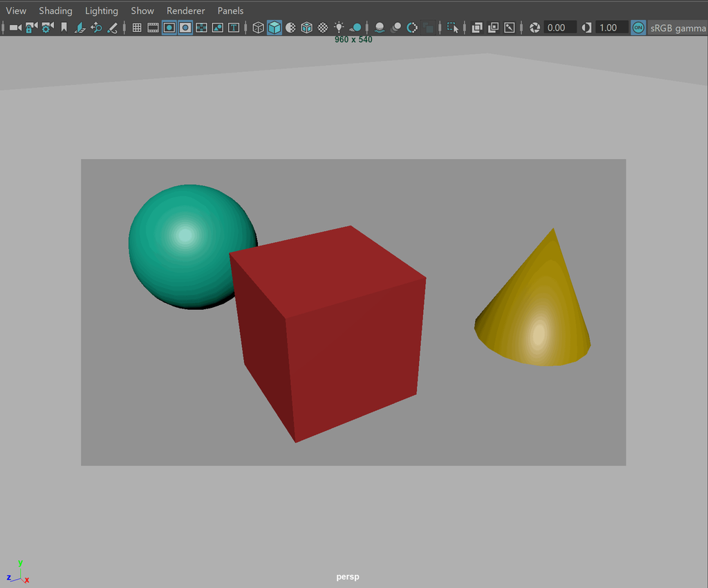Enable Multisample Anti-aliasing icon
The width and height of the screenshot is (708, 588).
pos(412,28)
